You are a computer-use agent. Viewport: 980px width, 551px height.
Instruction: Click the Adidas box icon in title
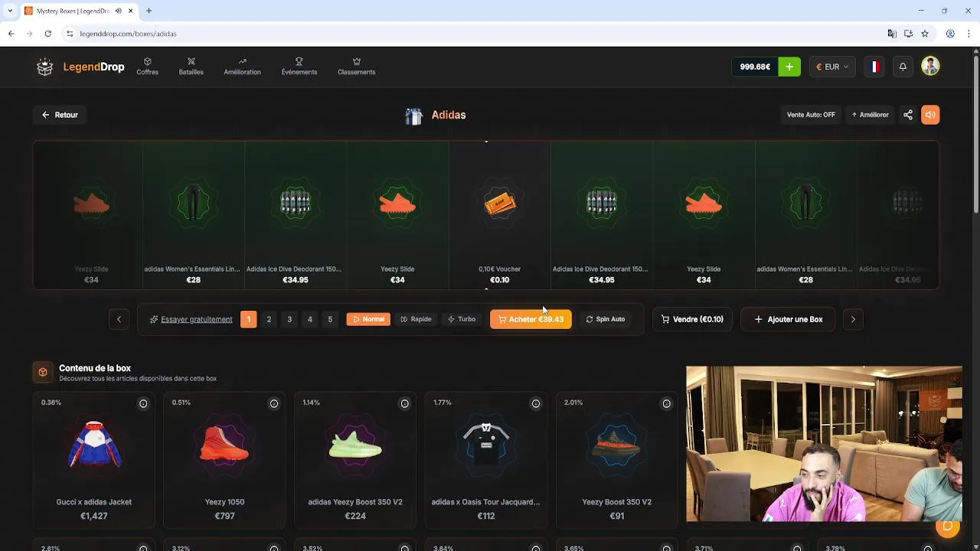[413, 116]
